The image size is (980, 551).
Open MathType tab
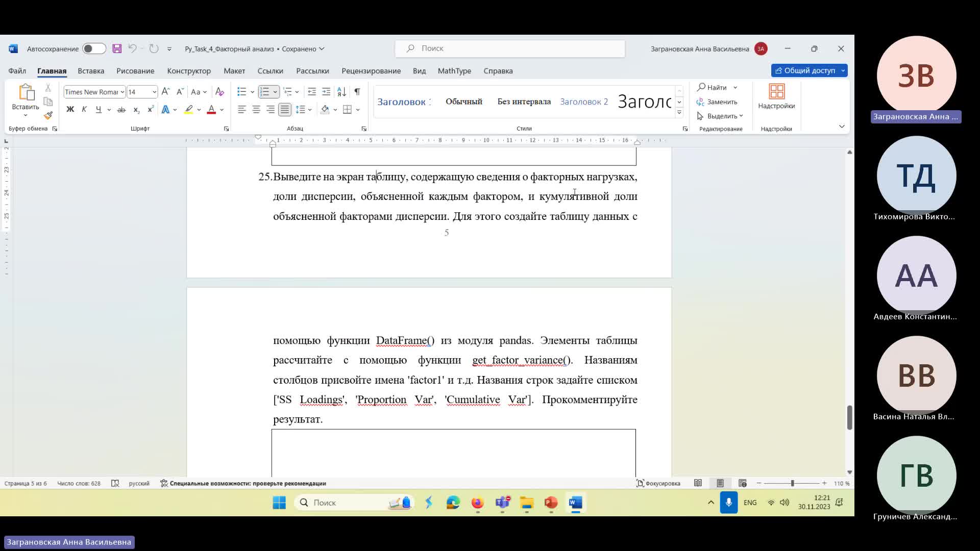pyautogui.click(x=454, y=71)
